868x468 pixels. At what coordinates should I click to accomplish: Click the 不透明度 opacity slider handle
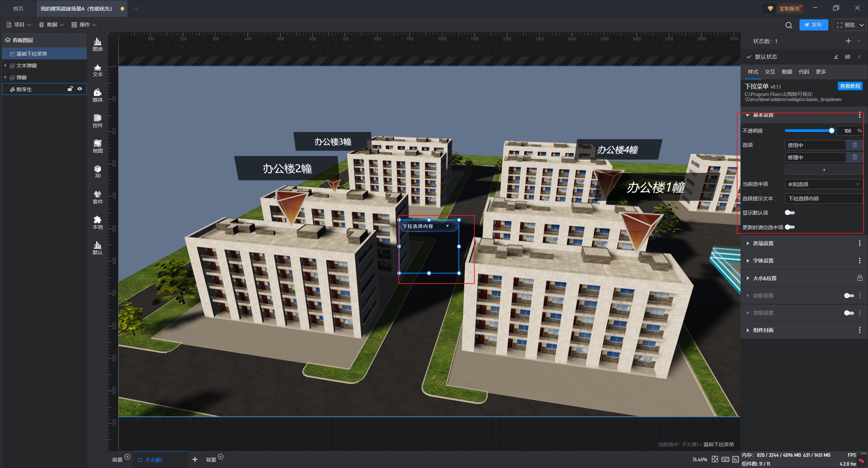[x=831, y=131]
